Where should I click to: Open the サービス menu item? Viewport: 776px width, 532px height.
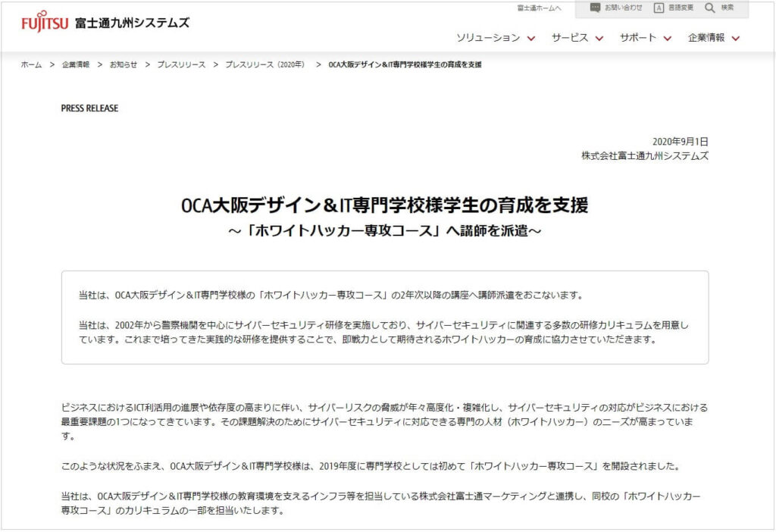click(x=570, y=38)
